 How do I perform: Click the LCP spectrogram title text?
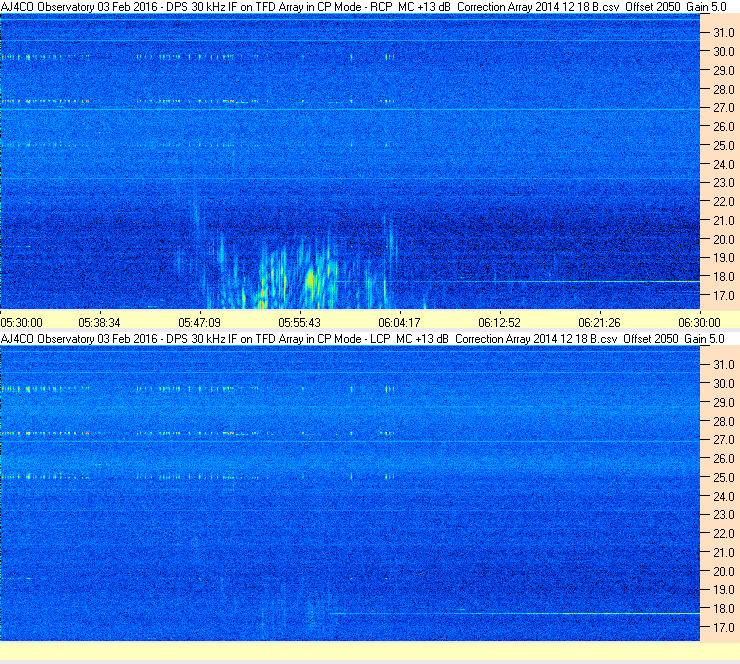362,339
